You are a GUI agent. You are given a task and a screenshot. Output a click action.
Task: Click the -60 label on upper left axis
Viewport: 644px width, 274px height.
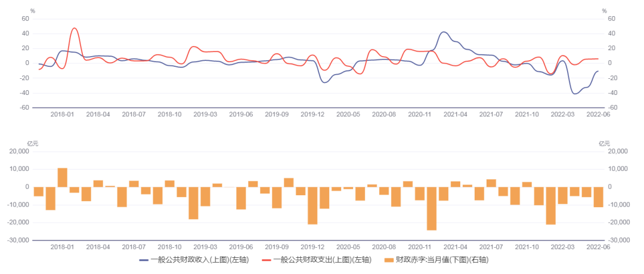(x=24, y=107)
